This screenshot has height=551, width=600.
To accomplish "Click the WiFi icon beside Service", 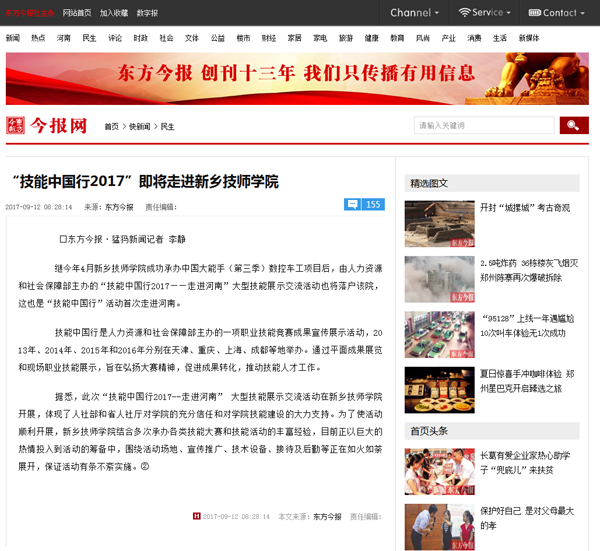I will [x=465, y=13].
